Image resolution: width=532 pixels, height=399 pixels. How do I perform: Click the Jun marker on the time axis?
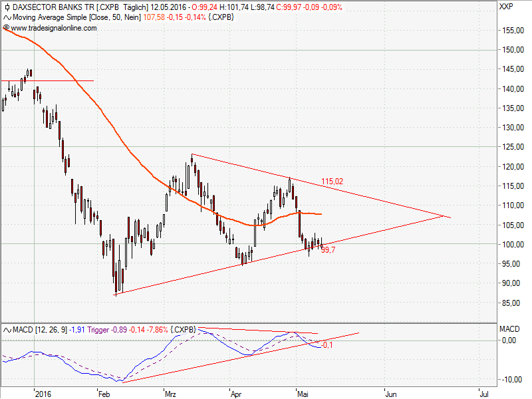tap(393, 392)
